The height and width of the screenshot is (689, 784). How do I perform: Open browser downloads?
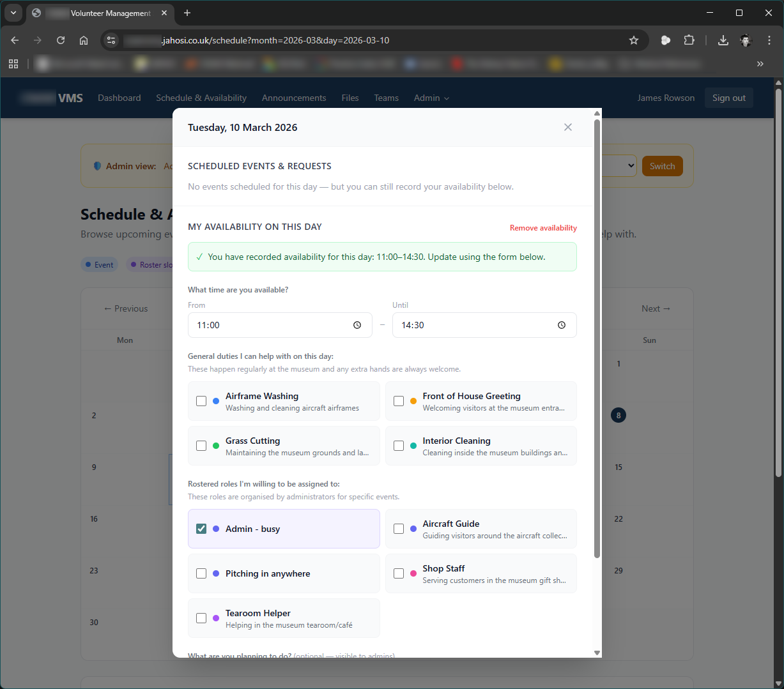click(x=723, y=40)
